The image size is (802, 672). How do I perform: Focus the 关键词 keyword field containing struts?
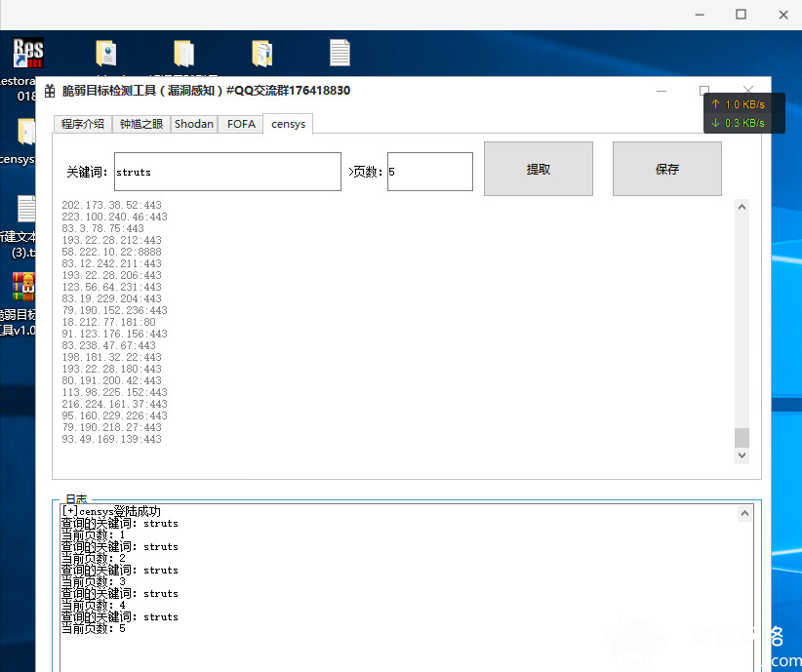pos(227,172)
